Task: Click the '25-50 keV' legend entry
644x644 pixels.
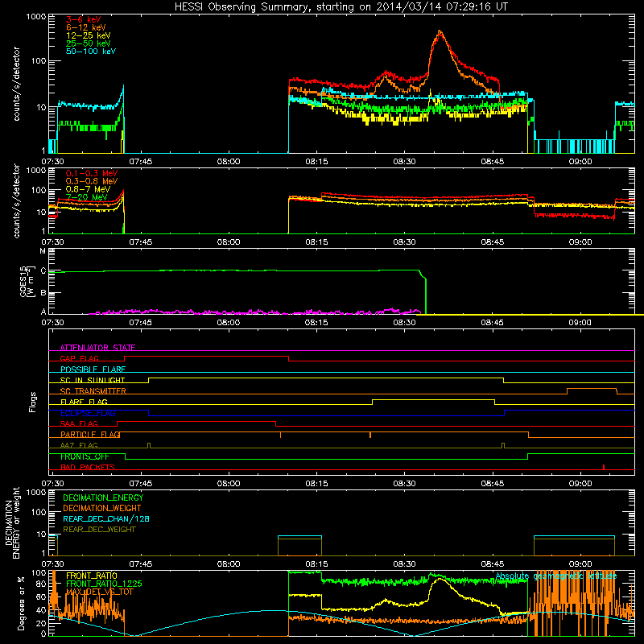Action: click(x=89, y=43)
